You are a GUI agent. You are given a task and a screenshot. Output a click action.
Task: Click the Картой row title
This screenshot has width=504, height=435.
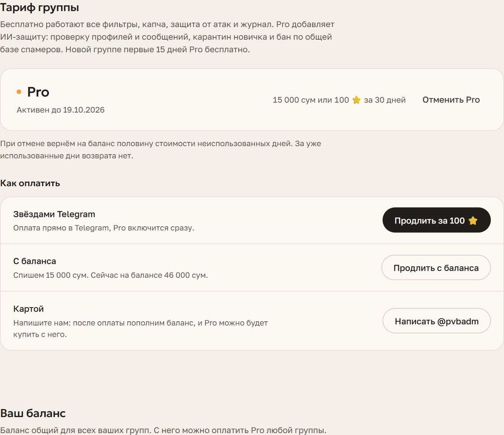(x=29, y=309)
